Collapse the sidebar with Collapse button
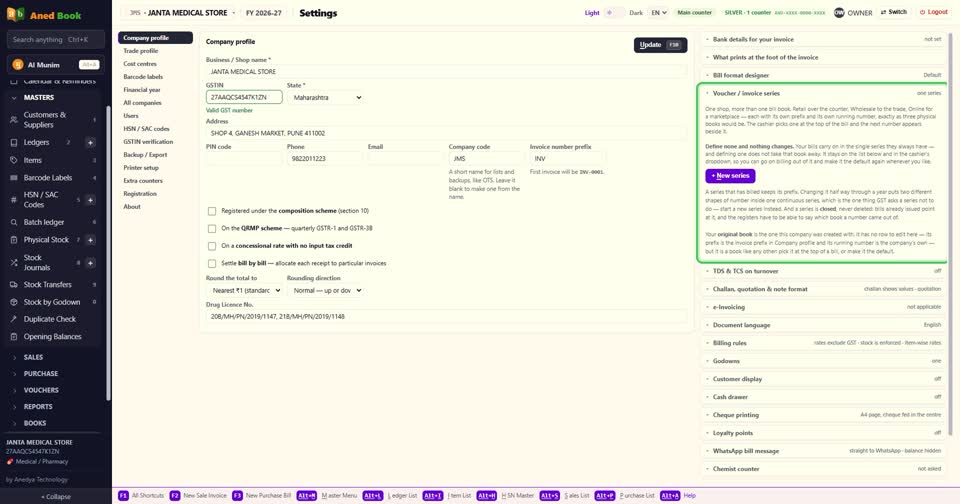 56,497
